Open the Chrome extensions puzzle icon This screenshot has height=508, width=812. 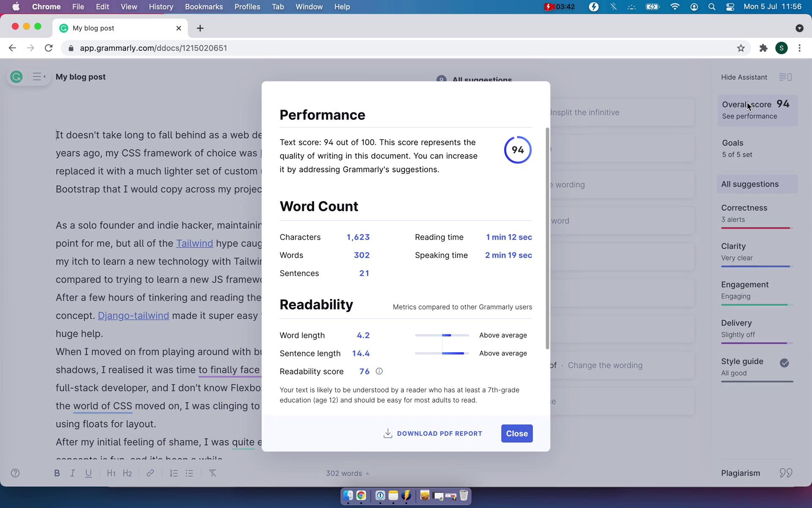pos(763,48)
